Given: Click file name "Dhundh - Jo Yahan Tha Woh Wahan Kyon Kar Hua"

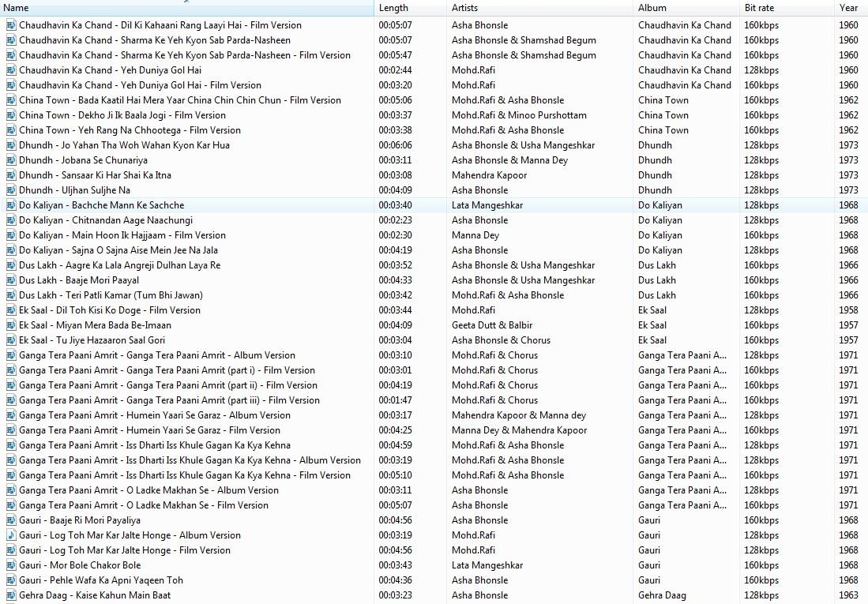Looking at the screenshot, I should (x=124, y=145).
